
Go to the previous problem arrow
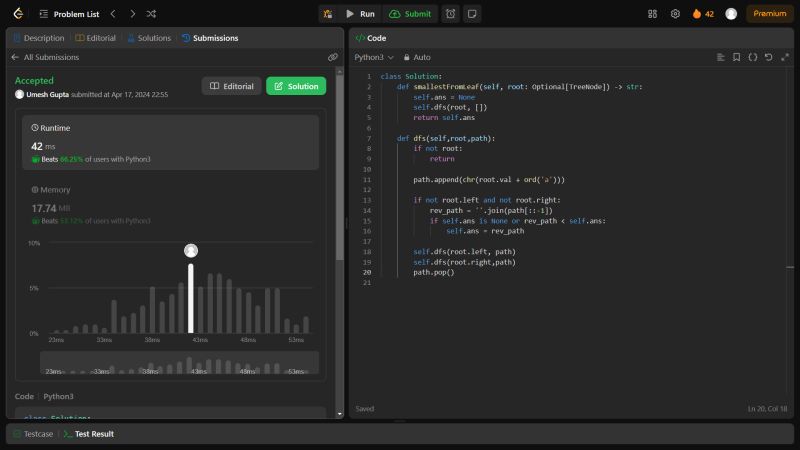(x=113, y=14)
